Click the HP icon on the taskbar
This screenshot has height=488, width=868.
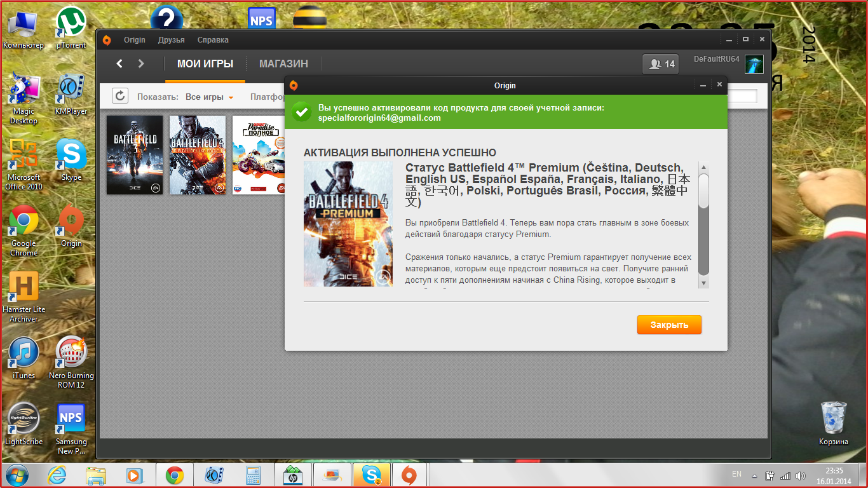(x=293, y=475)
